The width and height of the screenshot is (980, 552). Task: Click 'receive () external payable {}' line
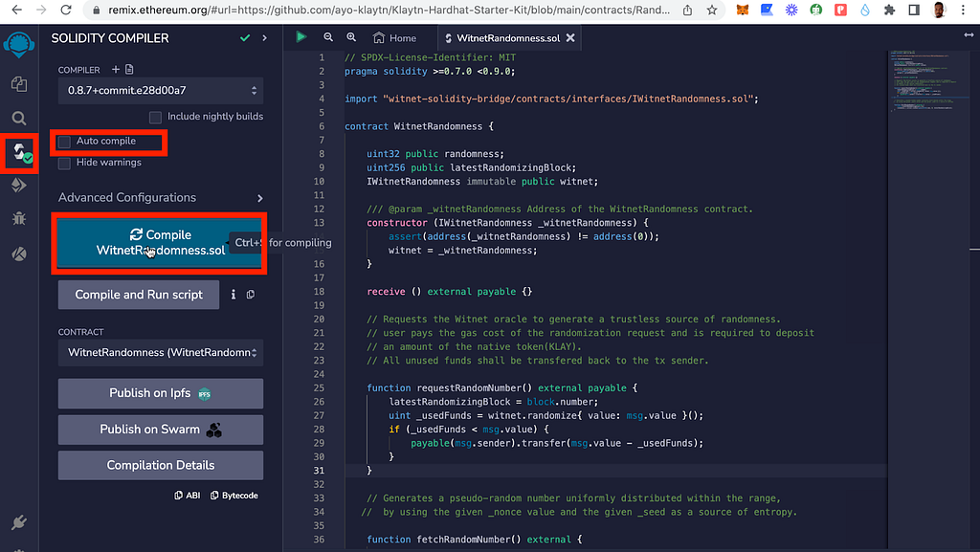tap(450, 292)
